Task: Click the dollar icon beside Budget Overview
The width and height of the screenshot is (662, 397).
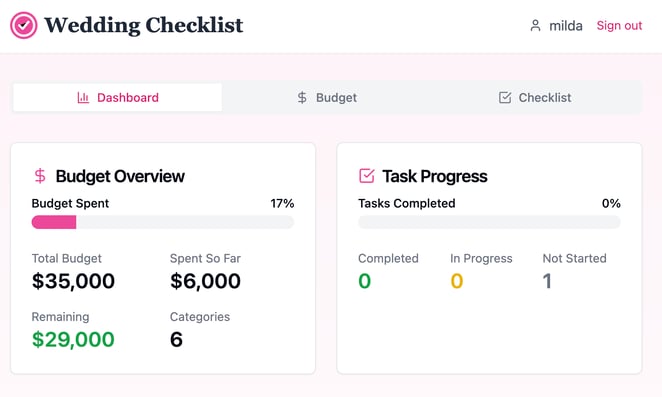Action: point(40,176)
